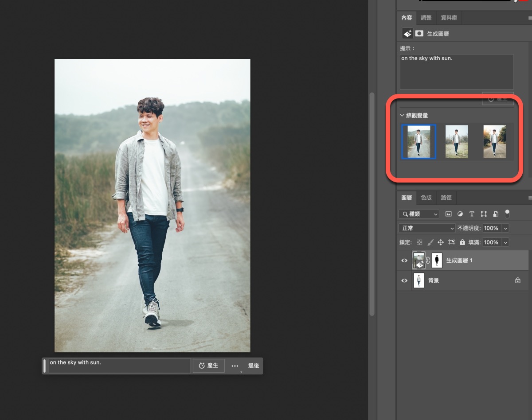The height and width of the screenshot is (420, 532).
Task: Lock transparent pixels with the checkerboard icon
Action: [419, 242]
